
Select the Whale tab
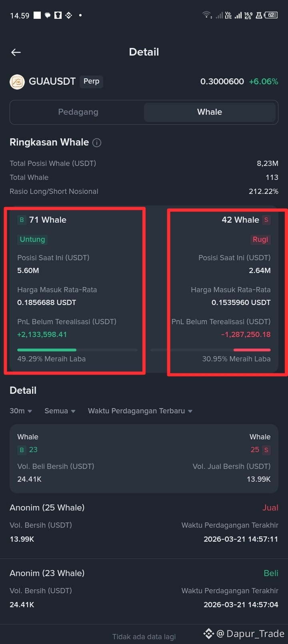210,112
